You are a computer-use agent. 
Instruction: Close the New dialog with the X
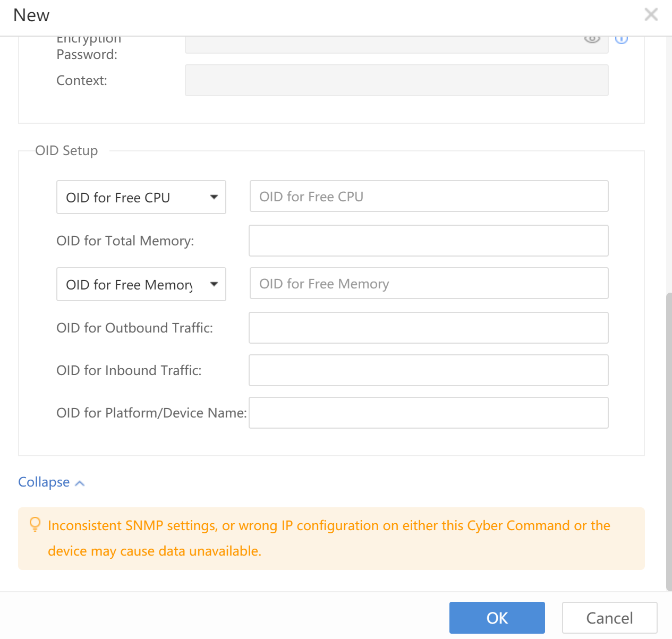651,14
